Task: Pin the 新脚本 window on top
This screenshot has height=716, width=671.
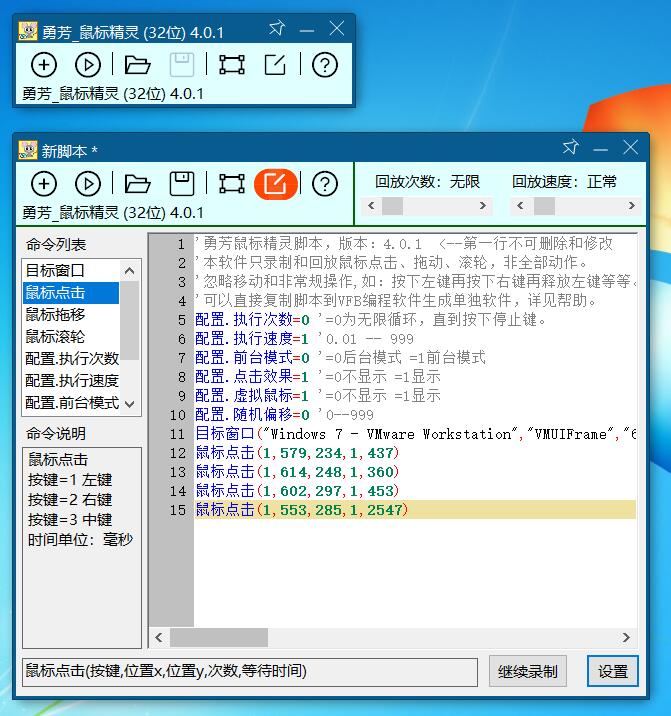Action: click(571, 147)
